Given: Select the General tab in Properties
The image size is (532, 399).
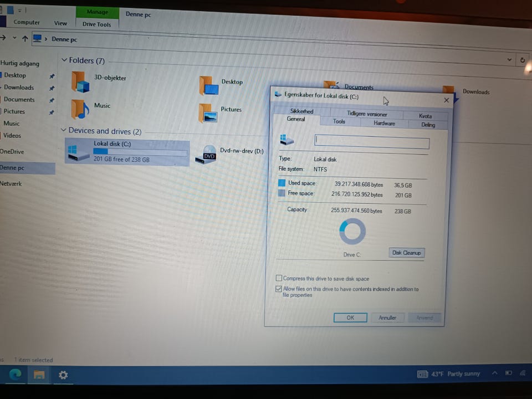Looking at the screenshot, I should point(296,119).
